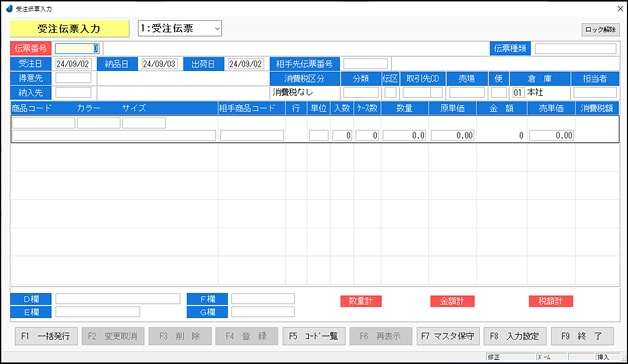The image size is (628, 364).
Task: Click the 取引先CD input field
Action: tap(423, 93)
